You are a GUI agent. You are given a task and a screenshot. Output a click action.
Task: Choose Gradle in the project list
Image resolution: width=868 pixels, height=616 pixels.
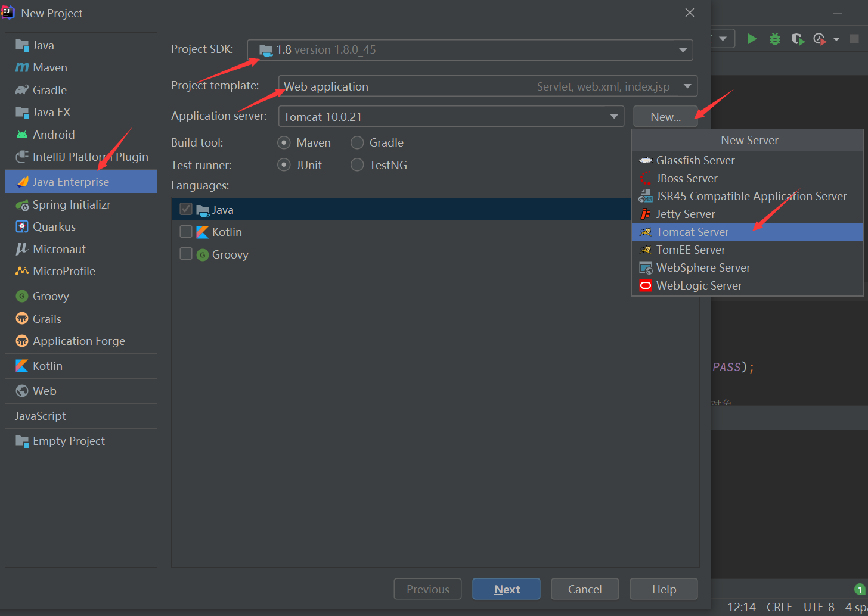pos(81,90)
